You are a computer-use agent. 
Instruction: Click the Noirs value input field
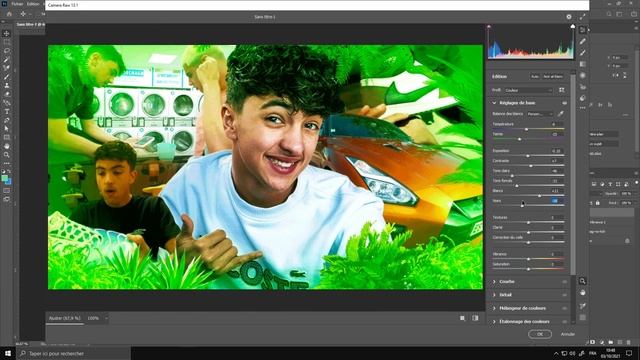[x=556, y=200]
